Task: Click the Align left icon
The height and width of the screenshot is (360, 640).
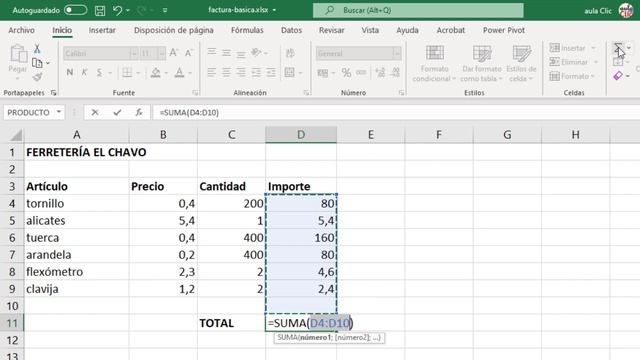Action: (211, 73)
